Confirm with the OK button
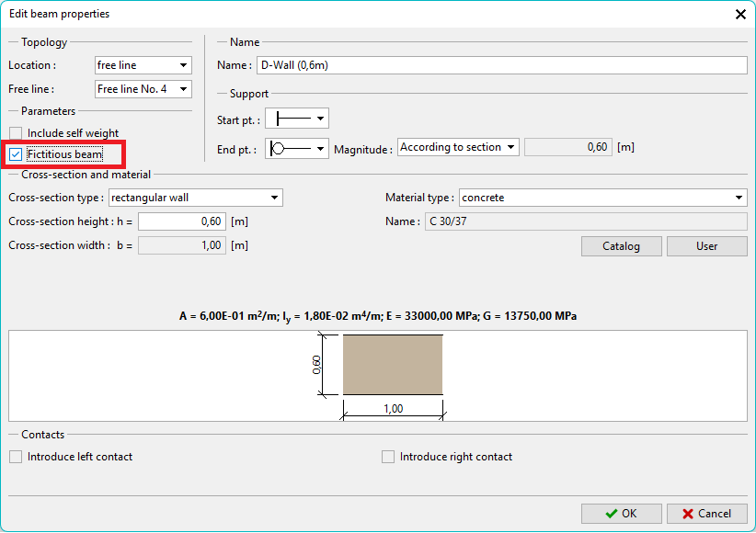 click(x=621, y=514)
